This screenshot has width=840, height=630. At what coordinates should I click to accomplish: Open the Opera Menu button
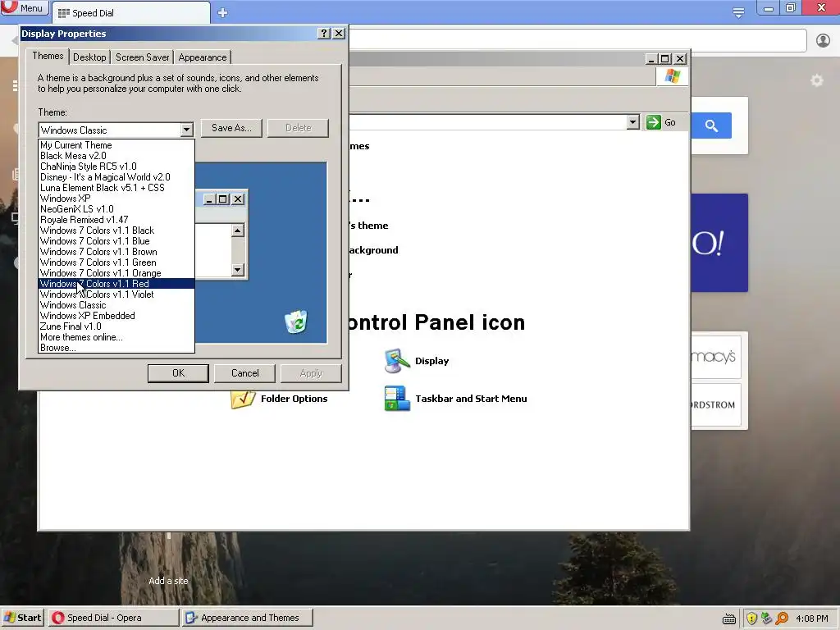click(25, 8)
